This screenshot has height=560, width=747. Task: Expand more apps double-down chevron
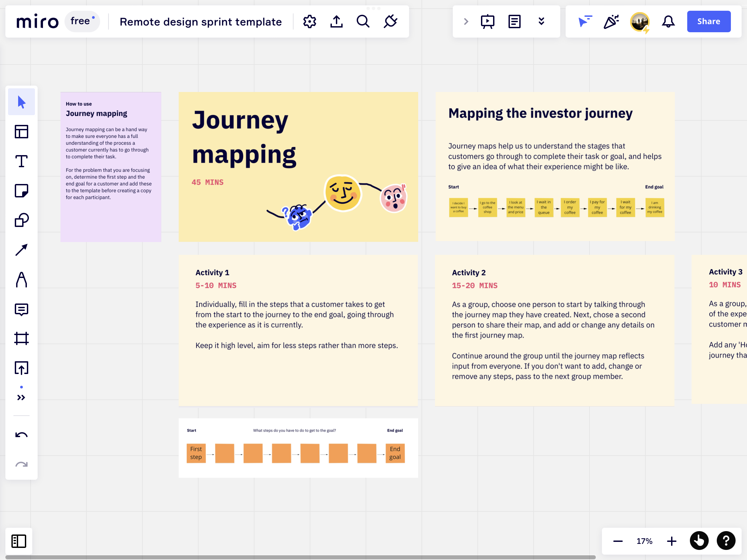[x=541, y=21]
